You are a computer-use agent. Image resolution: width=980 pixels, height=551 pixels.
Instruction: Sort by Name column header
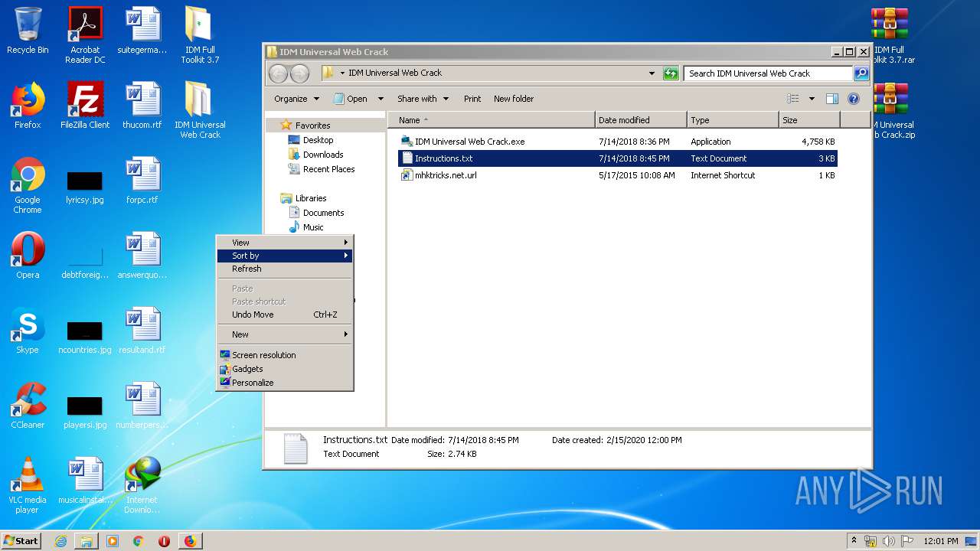point(492,120)
